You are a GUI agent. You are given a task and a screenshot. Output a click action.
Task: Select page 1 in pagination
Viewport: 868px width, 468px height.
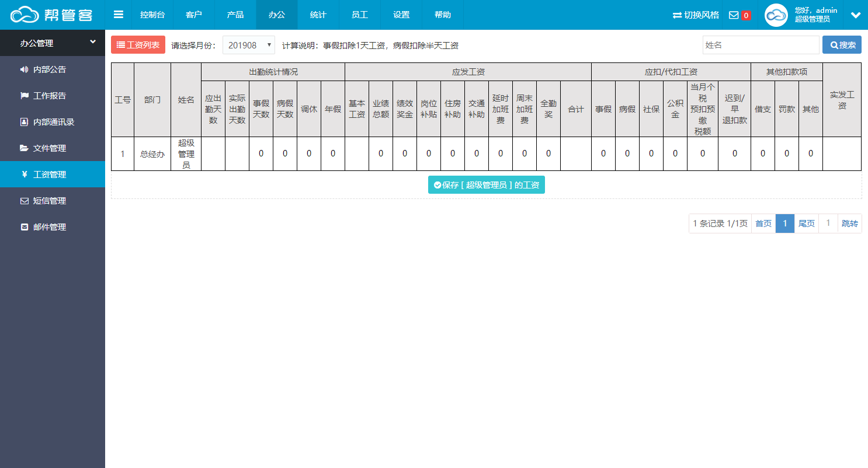(x=785, y=223)
